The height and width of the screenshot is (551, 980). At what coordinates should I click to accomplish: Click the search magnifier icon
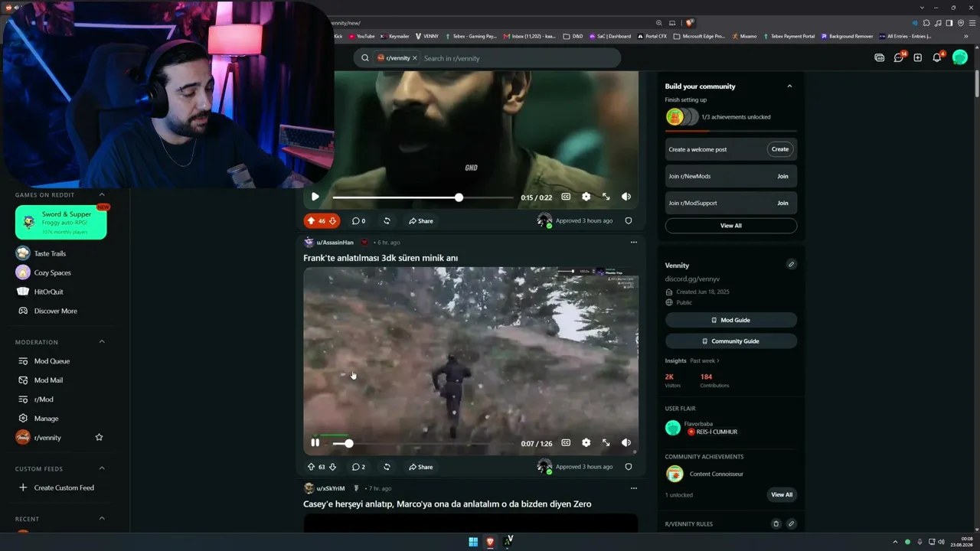tap(365, 58)
